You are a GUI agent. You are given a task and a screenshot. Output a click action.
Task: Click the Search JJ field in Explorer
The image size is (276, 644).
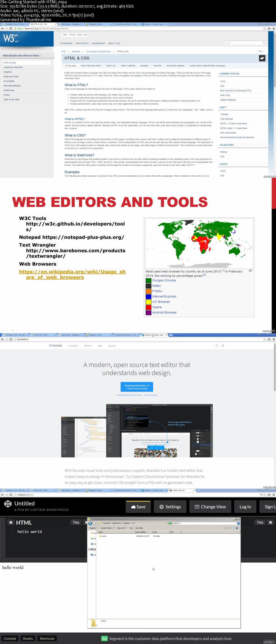(x=205, y=523)
